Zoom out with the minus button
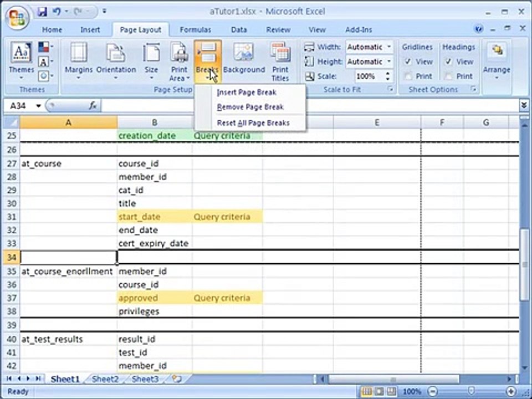Screen dimensions: 532x399 pyautogui.click(x=432, y=392)
